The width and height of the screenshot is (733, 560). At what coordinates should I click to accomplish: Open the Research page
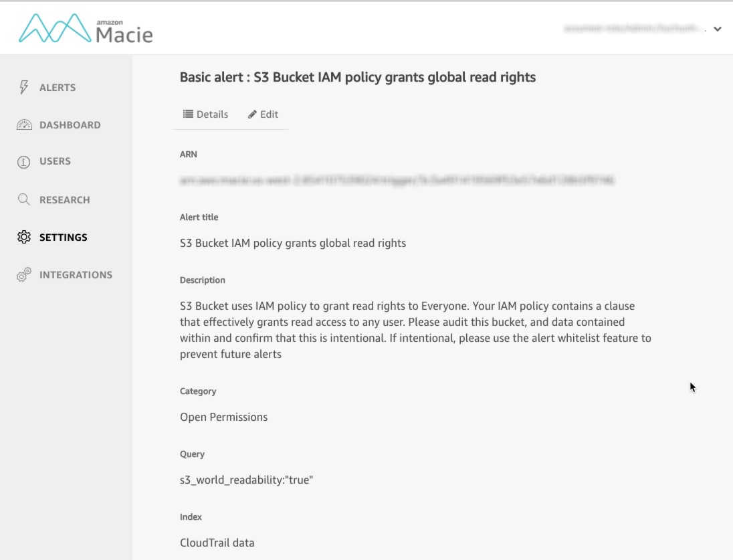click(64, 200)
